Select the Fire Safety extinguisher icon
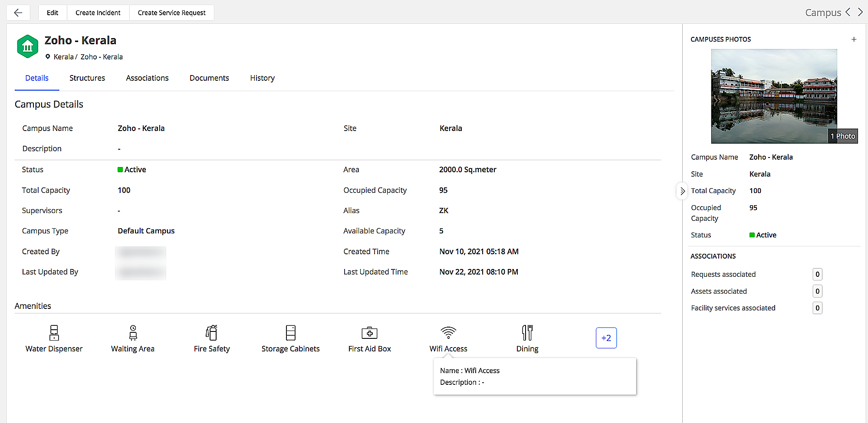 pyautogui.click(x=211, y=333)
